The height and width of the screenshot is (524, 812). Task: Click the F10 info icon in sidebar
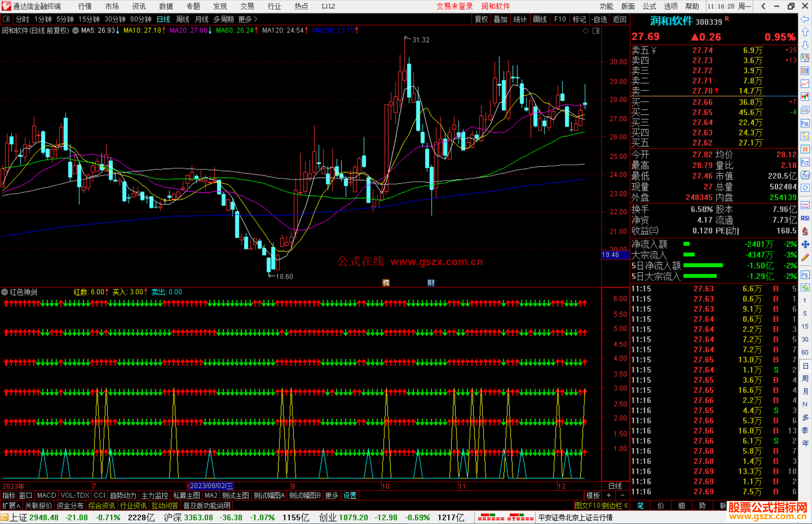coord(805,123)
